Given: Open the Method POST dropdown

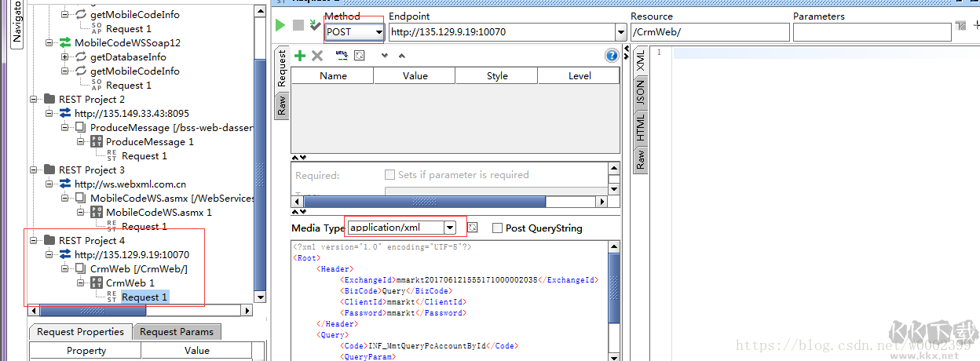Looking at the screenshot, I should click(x=378, y=32).
